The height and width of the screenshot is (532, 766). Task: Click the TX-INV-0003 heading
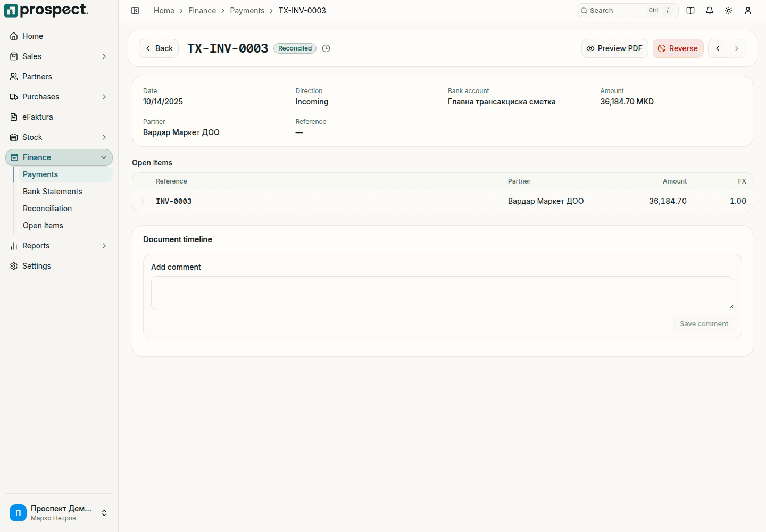[228, 48]
